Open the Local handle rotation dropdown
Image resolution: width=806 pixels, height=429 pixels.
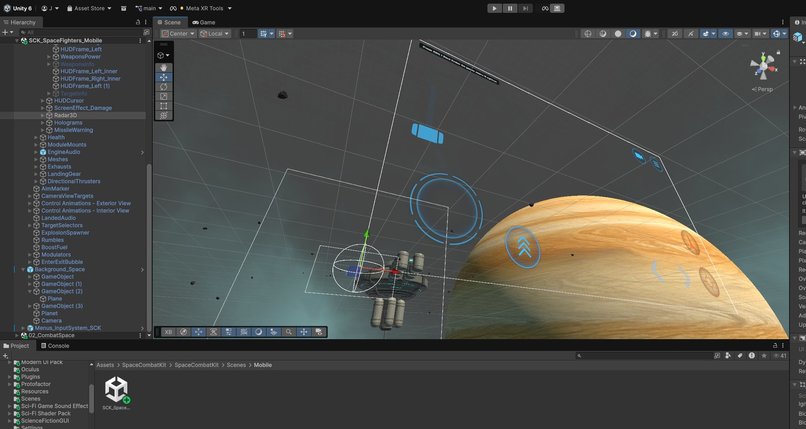(214, 33)
